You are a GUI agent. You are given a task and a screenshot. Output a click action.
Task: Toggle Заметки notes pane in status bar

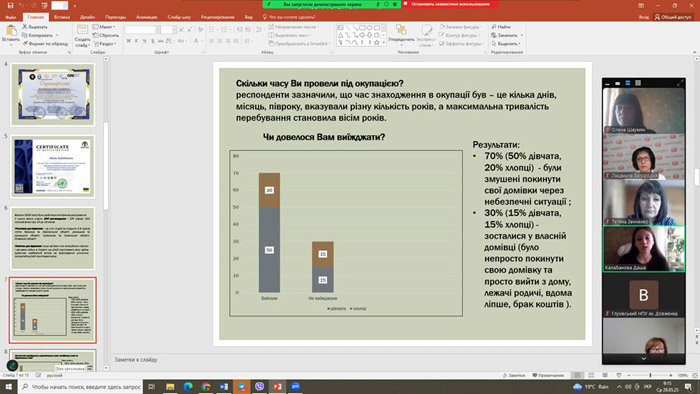513,375
